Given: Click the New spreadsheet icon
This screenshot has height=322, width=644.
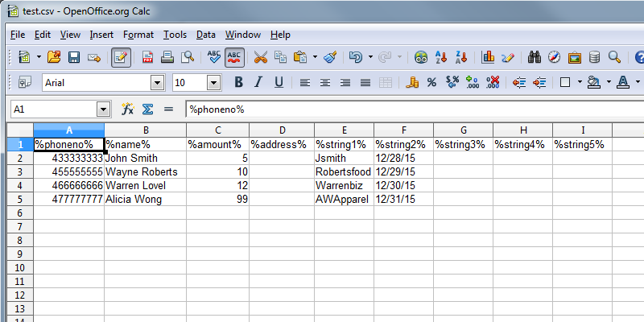Looking at the screenshot, I should point(25,57).
